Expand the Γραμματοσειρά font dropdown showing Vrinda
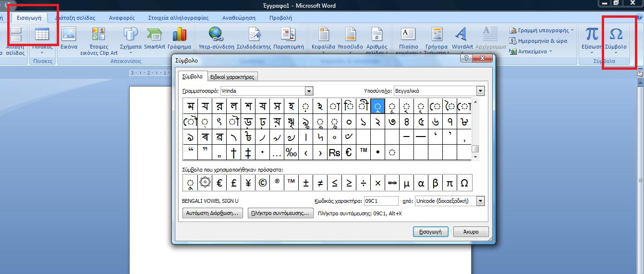Image resolution: width=644 pixels, height=274 pixels. 309,91
